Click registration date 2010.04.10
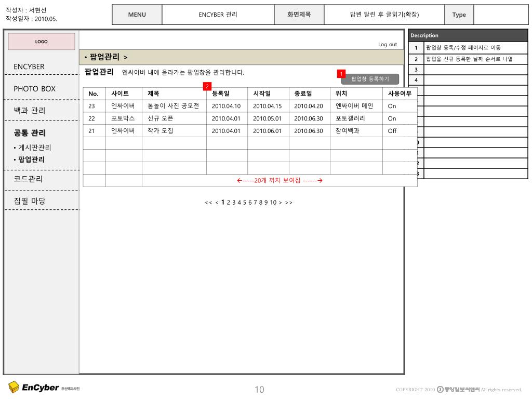532x399 pixels. click(226, 106)
